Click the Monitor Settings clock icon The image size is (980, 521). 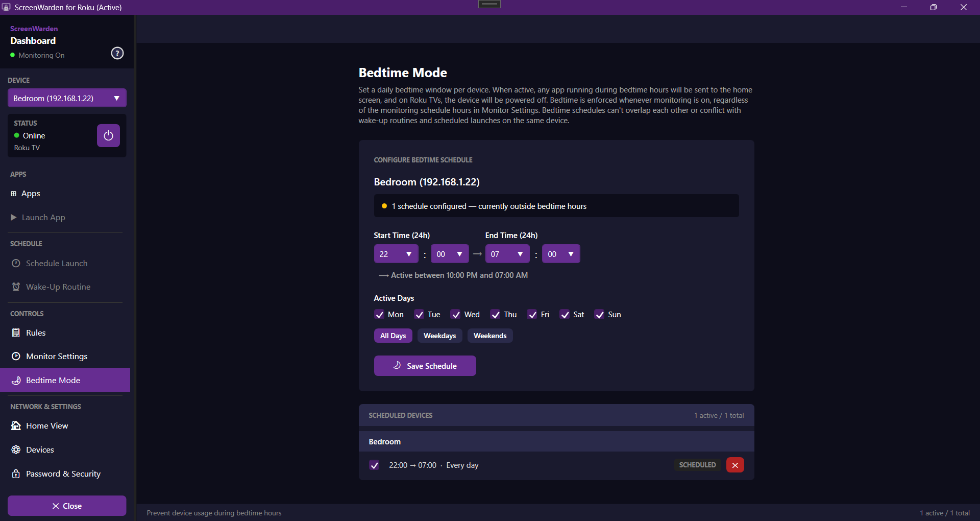click(x=16, y=356)
